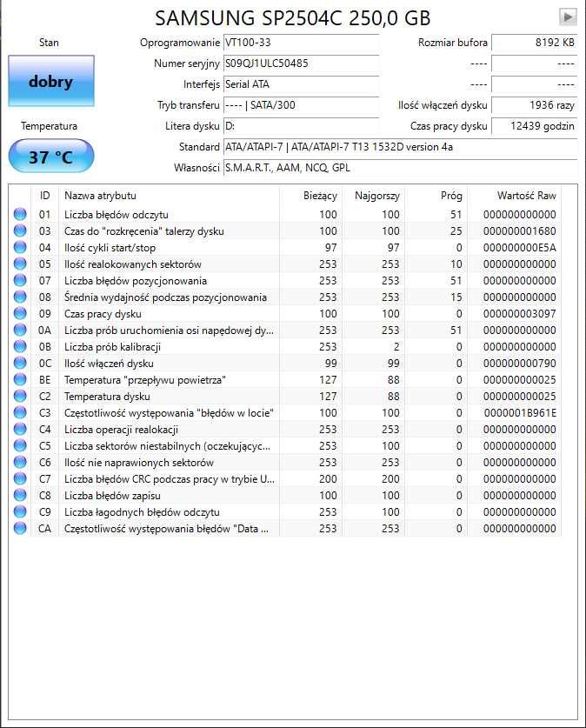Click the status icon in the C3 row

[x=20, y=412]
